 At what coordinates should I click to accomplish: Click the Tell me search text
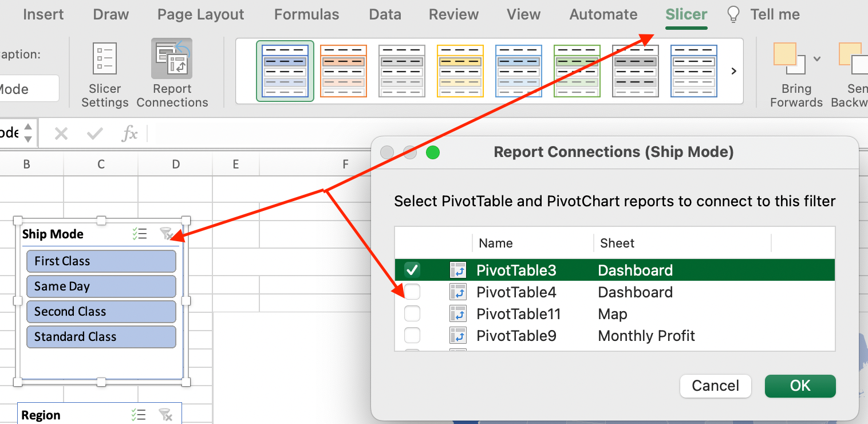[775, 15]
